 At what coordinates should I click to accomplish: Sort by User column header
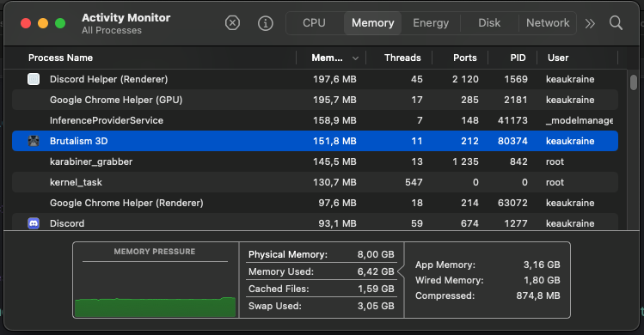point(558,58)
